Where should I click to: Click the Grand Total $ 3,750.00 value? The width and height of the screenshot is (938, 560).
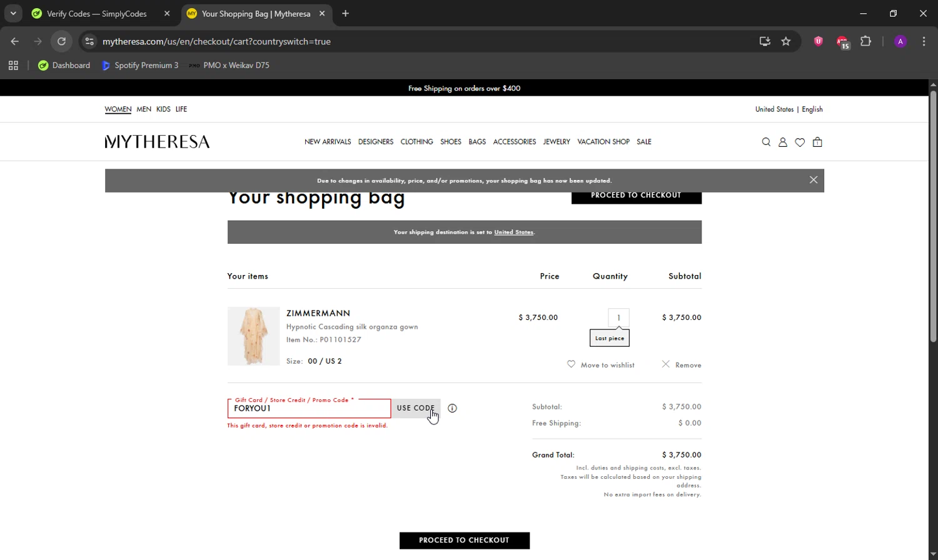coord(682,455)
